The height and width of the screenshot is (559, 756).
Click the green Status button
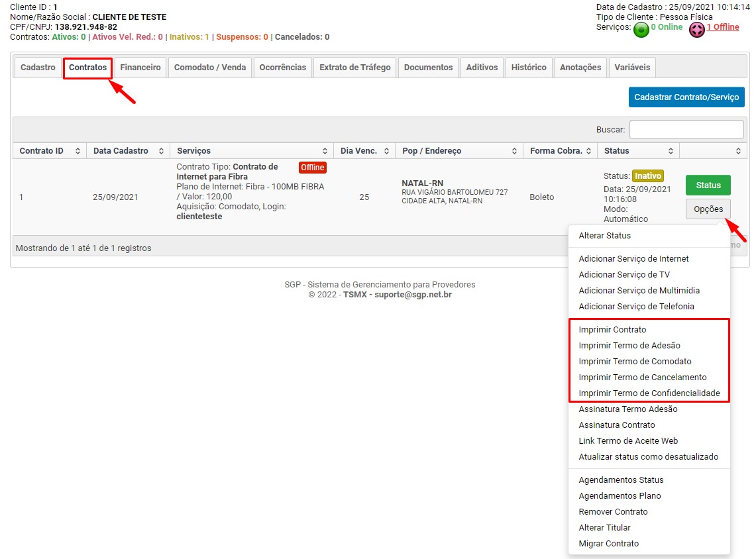708,185
